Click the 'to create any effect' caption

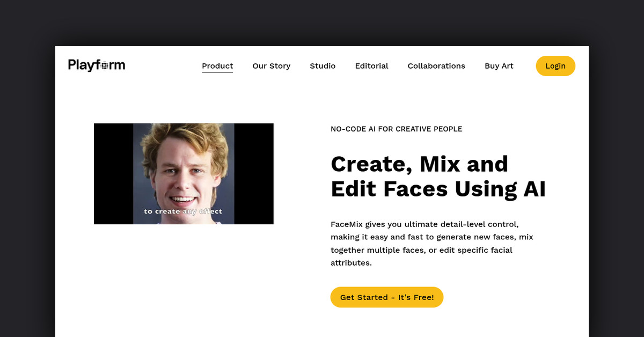click(x=184, y=211)
